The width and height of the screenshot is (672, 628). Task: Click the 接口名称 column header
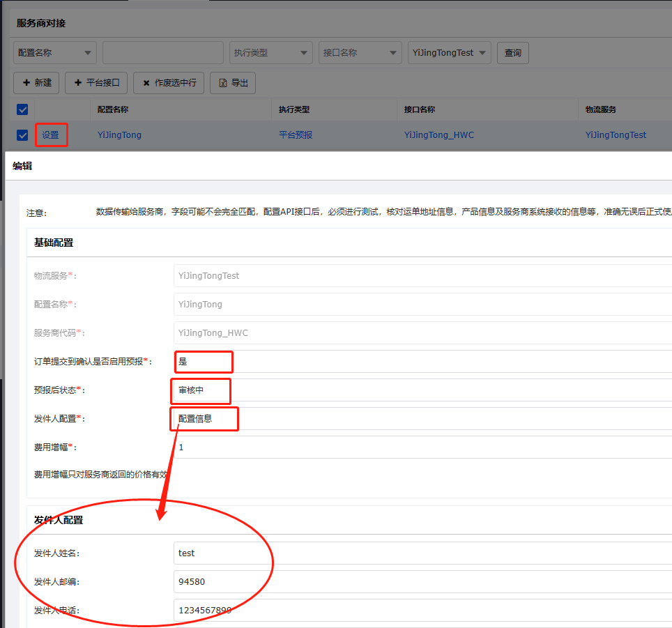click(x=419, y=109)
